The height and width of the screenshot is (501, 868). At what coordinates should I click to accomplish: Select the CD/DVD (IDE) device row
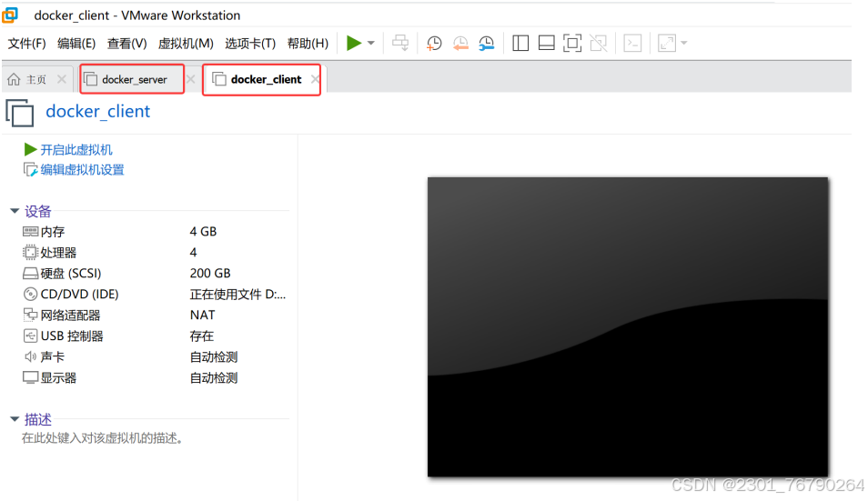pos(154,295)
